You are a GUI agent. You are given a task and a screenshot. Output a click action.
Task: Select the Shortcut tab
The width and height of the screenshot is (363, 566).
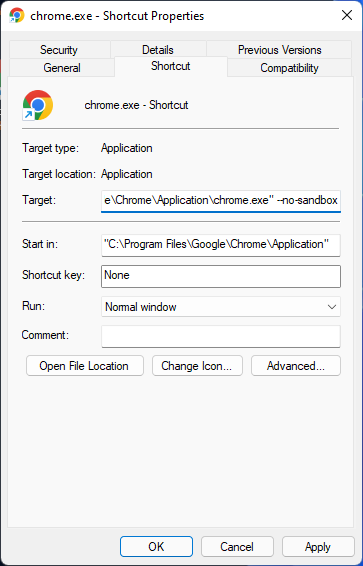click(x=171, y=66)
